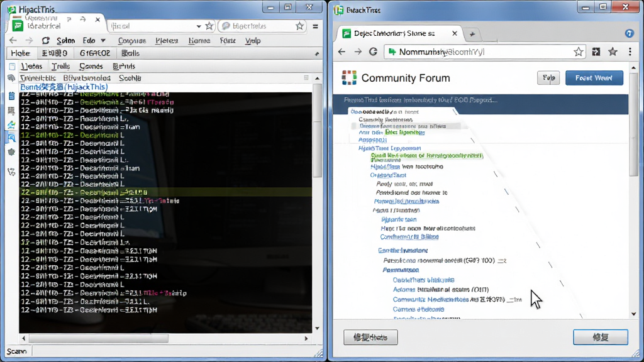
Task: Close the tab in HijackThis window
Action: point(97,19)
